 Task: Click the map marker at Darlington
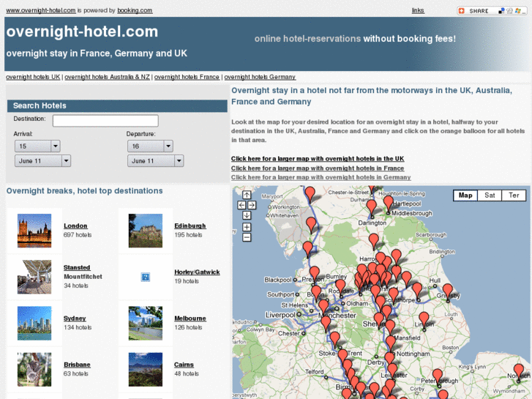point(372,208)
